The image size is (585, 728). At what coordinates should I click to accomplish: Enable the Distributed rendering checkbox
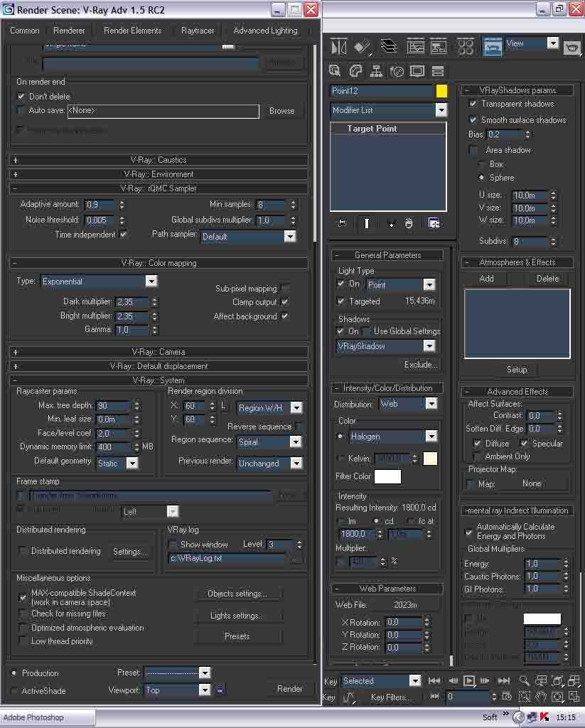22,550
